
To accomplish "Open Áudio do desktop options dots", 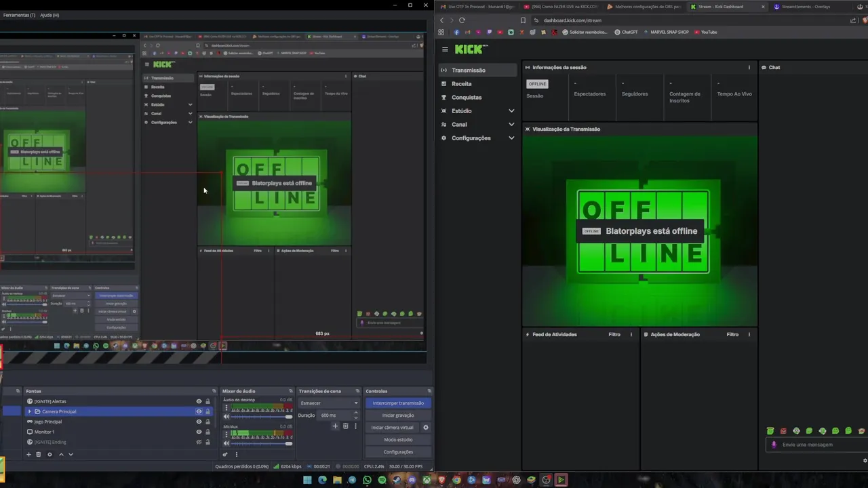I will (x=226, y=407).
